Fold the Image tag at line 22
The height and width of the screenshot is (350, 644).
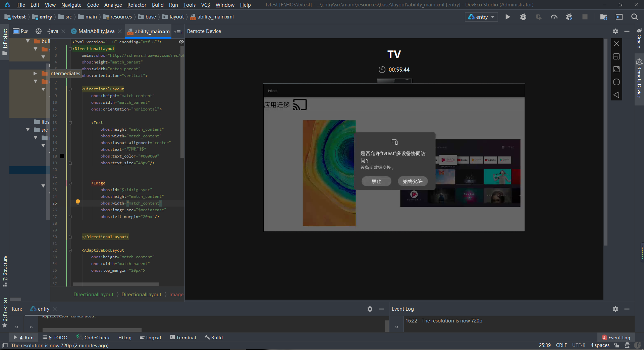(x=70, y=183)
